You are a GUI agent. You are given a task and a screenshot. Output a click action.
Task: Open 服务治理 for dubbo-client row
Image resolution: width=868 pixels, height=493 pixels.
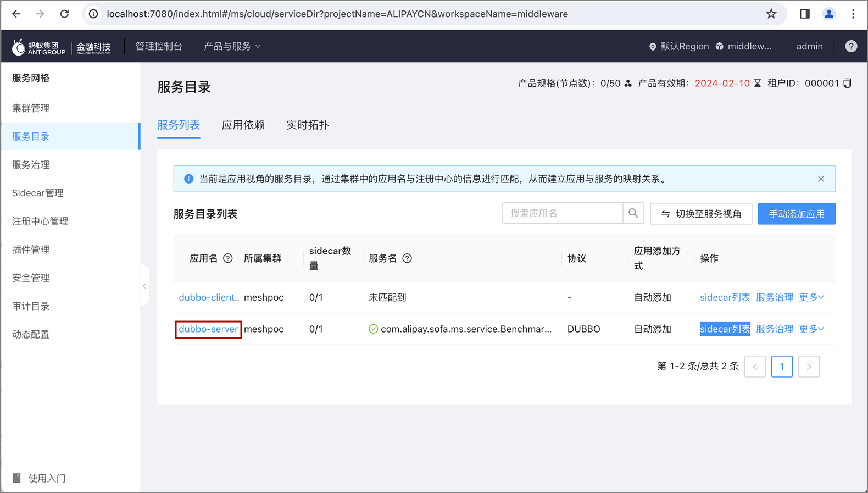pyautogui.click(x=775, y=297)
